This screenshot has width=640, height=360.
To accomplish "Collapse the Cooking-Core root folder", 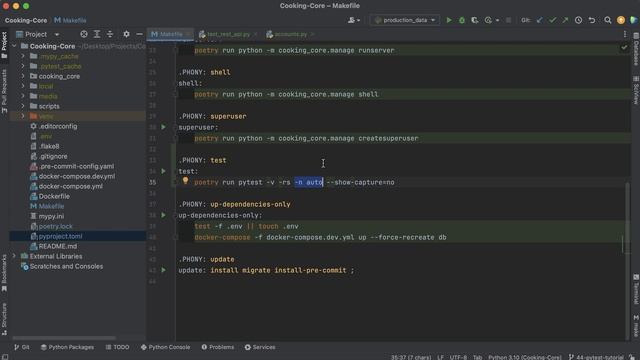I will pos(15,46).
